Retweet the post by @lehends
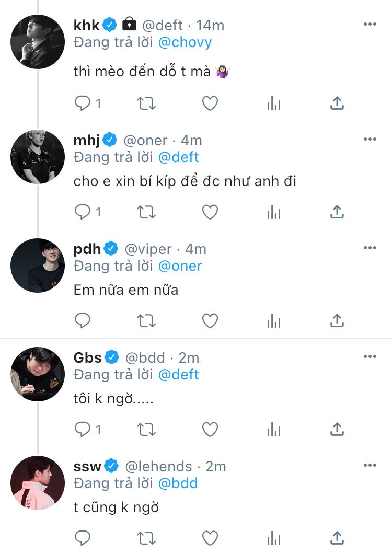The width and height of the screenshot is (392, 554). pos(146,538)
